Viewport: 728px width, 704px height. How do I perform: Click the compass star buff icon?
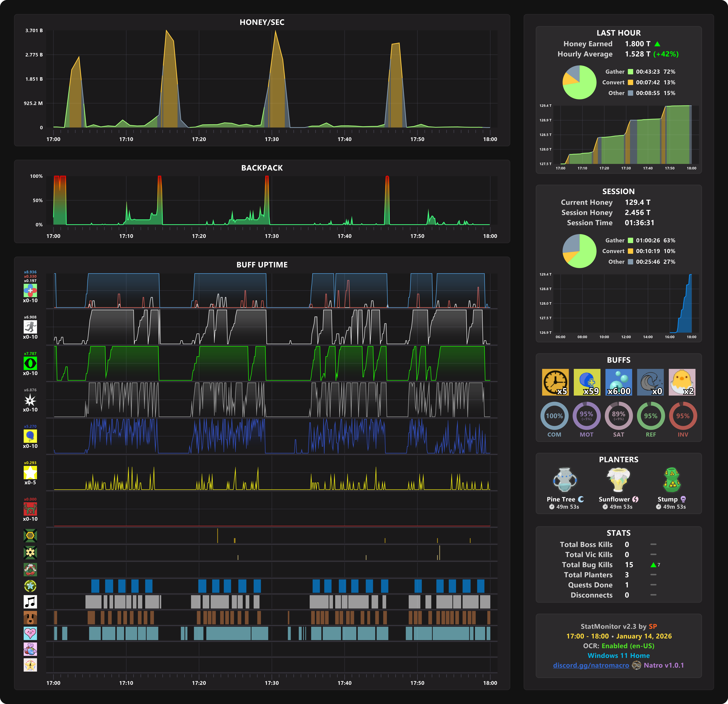pos(30,665)
